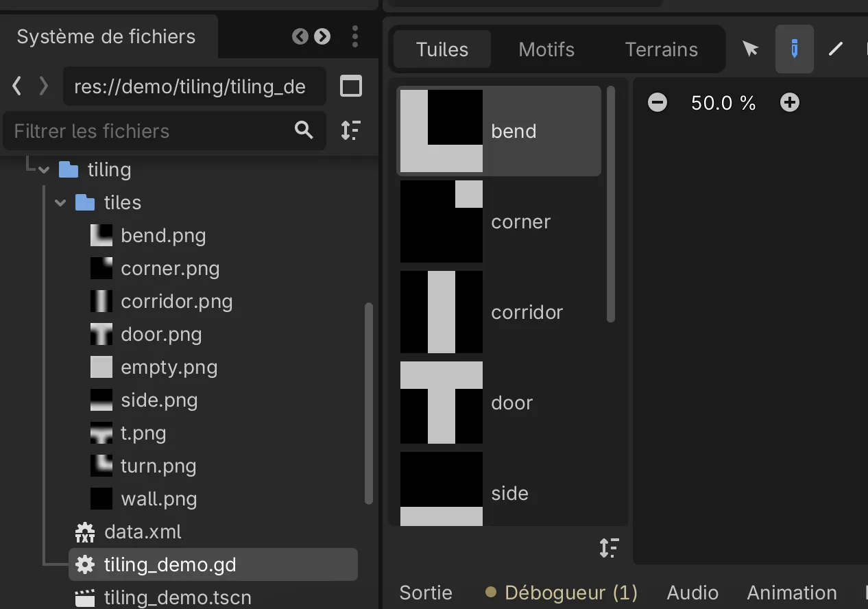Click the tiling_demo.tscn file name
The height and width of the screenshot is (609, 868).
[x=178, y=597]
